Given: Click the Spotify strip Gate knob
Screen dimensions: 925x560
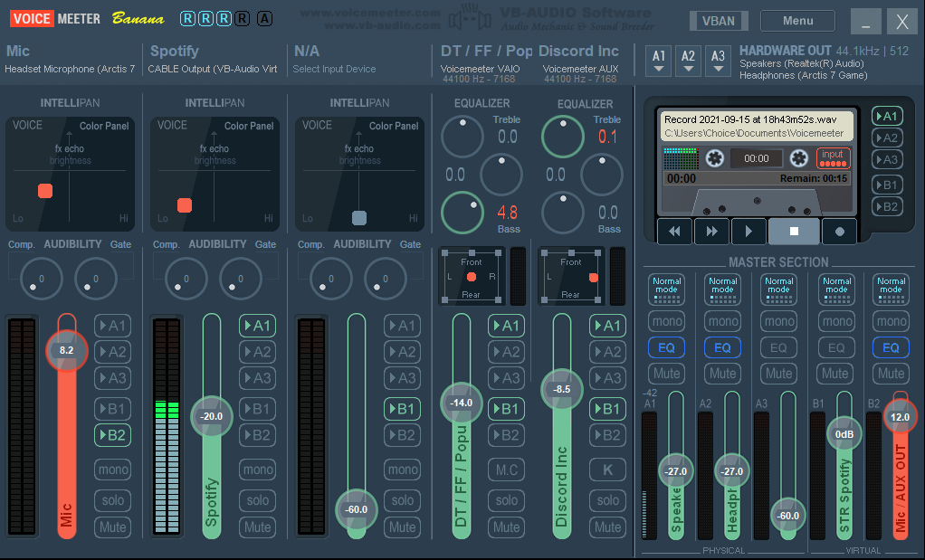Looking at the screenshot, I should click(x=241, y=279).
